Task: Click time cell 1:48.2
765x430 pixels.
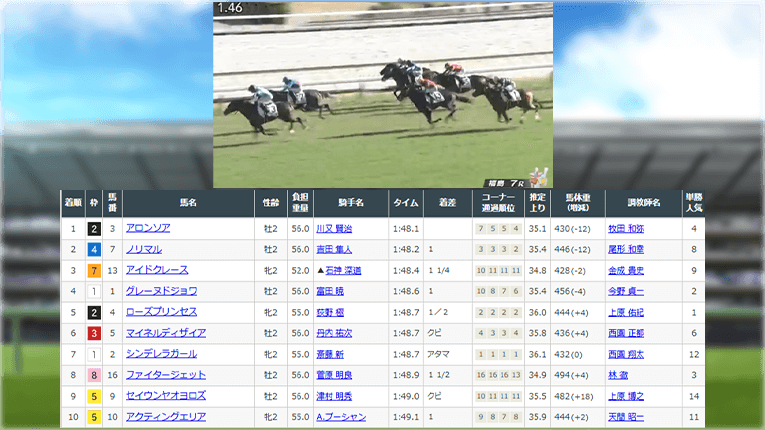Action: coord(406,249)
